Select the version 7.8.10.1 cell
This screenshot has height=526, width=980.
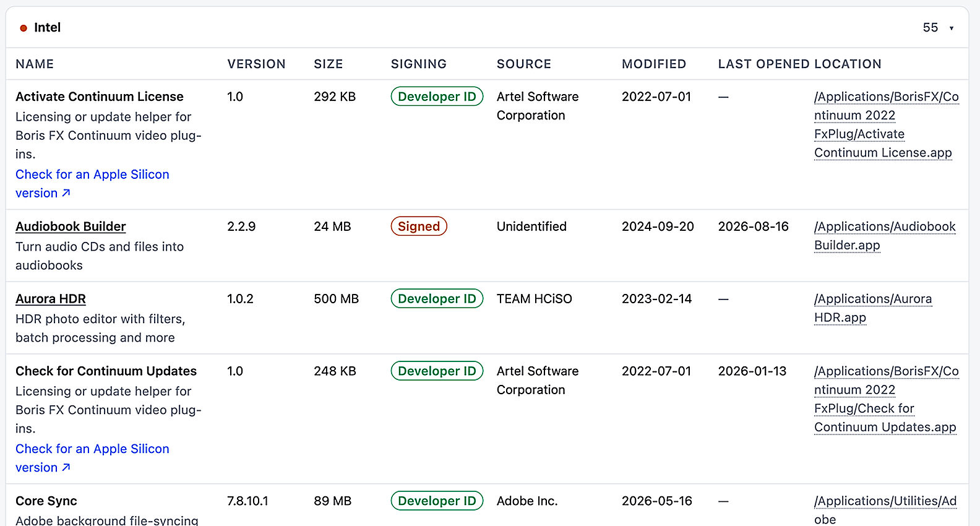click(x=247, y=501)
